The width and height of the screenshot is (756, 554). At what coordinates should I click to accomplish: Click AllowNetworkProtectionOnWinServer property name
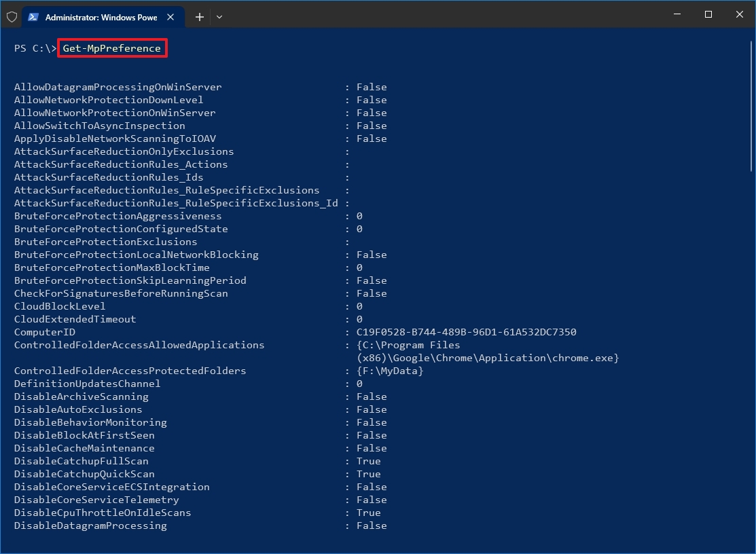coord(115,113)
